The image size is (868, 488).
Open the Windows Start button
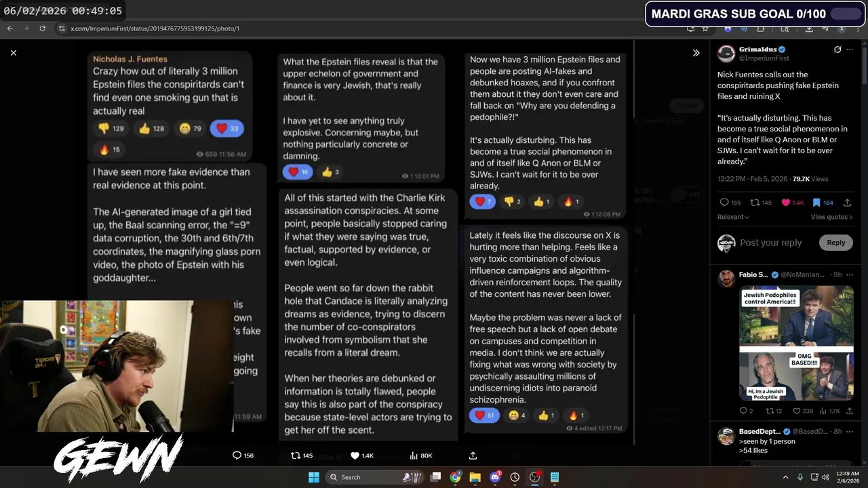coord(314,477)
